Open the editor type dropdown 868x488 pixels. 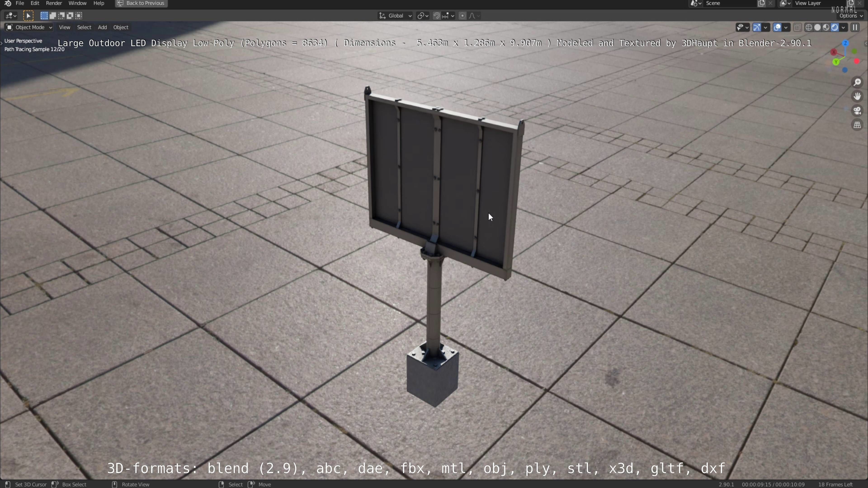click(x=11, y=16)
